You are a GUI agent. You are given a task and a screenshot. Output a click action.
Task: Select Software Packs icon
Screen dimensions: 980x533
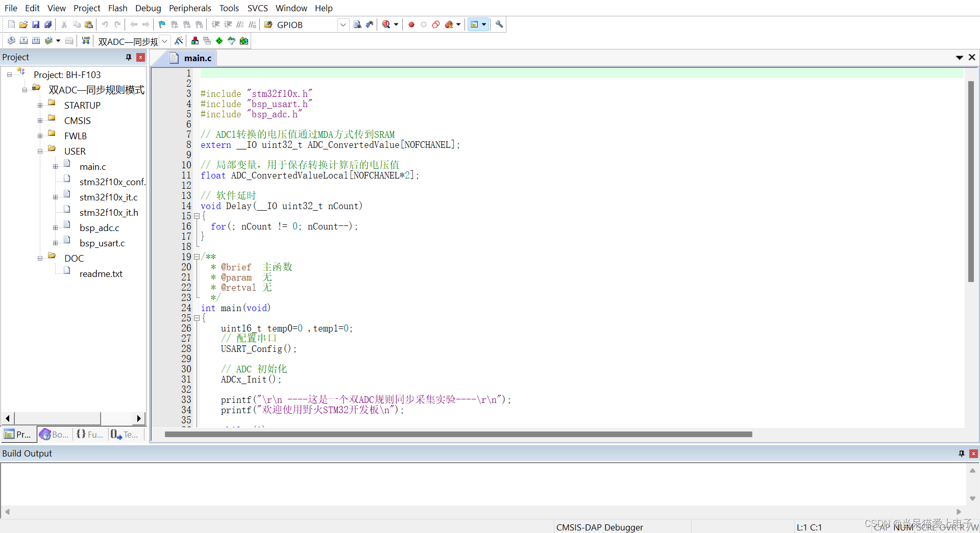(x=232, y=41)
